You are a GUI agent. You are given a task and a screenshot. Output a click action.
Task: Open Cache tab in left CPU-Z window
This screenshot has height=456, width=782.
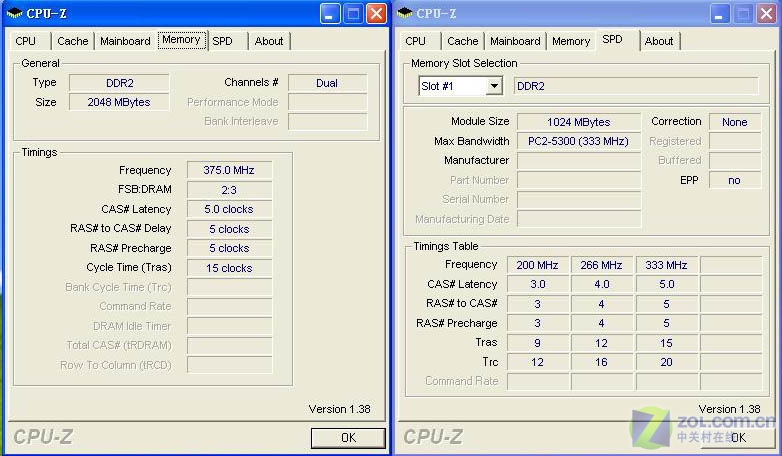coord(73,41)
